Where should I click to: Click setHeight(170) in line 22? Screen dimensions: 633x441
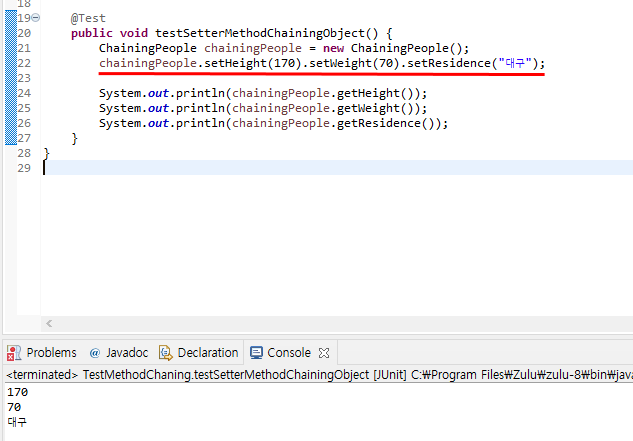point(253,63)
